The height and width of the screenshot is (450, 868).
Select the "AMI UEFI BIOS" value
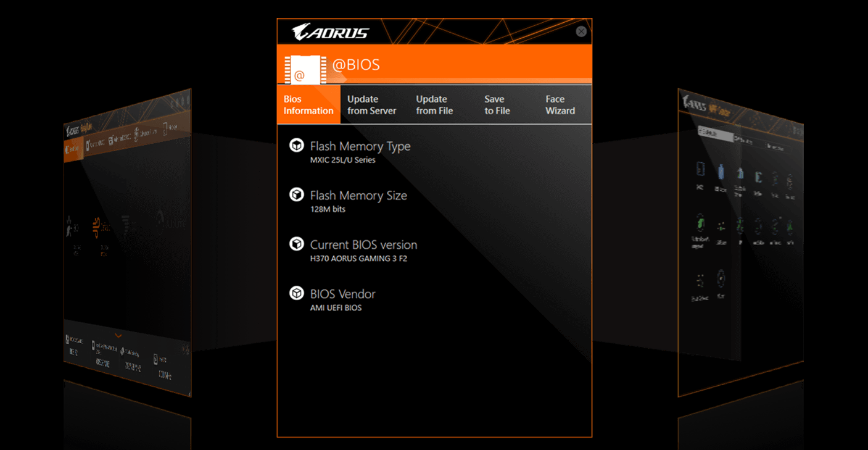tap(336, 308)
